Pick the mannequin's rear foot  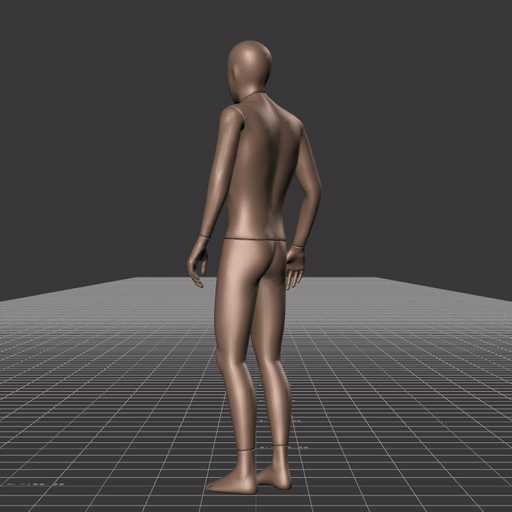[x=275, y=468]
